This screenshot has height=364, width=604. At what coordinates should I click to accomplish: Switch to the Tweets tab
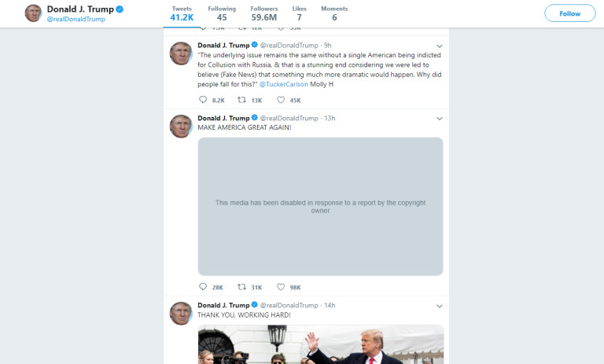[182, 13]
